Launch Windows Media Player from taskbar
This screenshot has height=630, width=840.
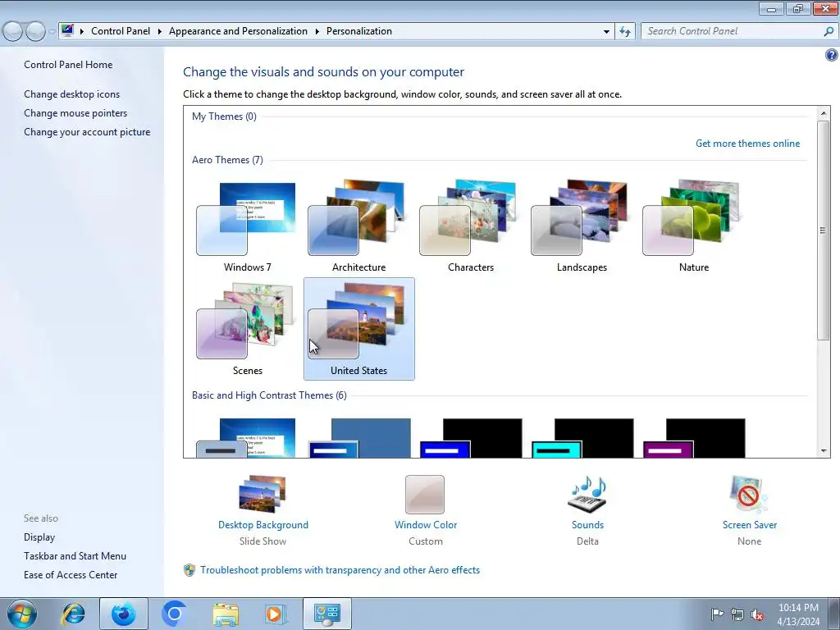(x=276, y=614)
